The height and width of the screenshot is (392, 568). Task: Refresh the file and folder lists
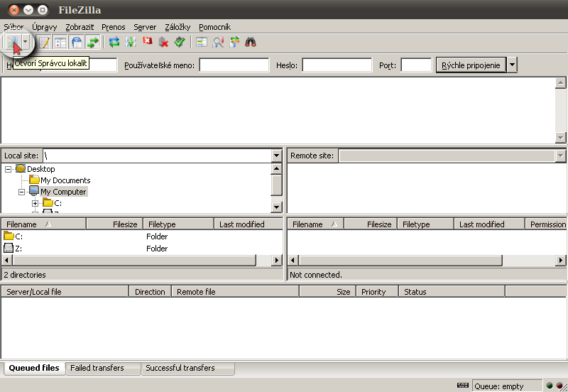114,43
